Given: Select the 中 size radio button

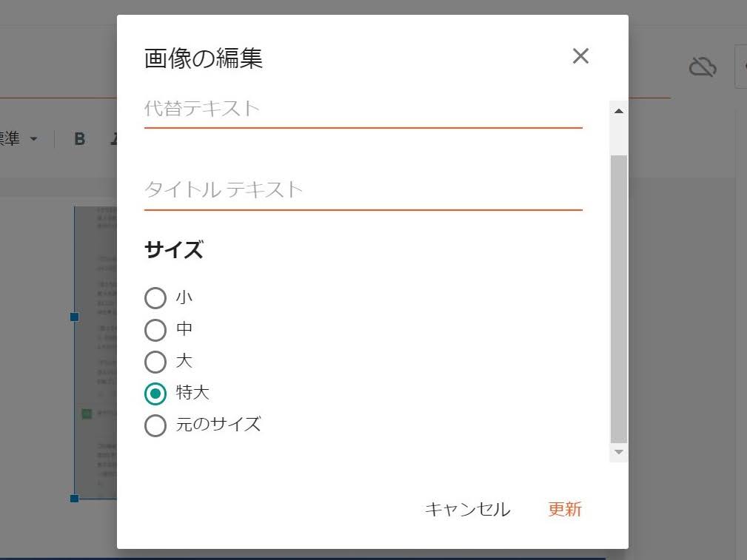Looking at the screenshot, I should click(155, 330).
